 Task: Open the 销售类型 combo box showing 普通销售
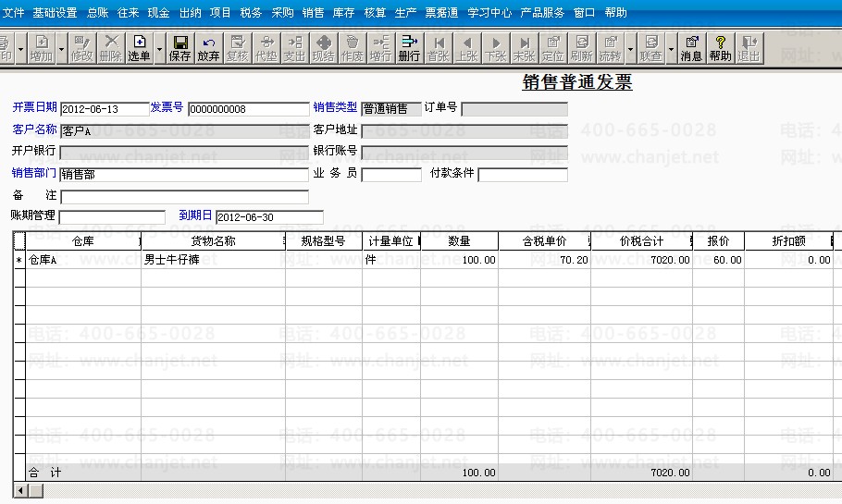point(391,109)
